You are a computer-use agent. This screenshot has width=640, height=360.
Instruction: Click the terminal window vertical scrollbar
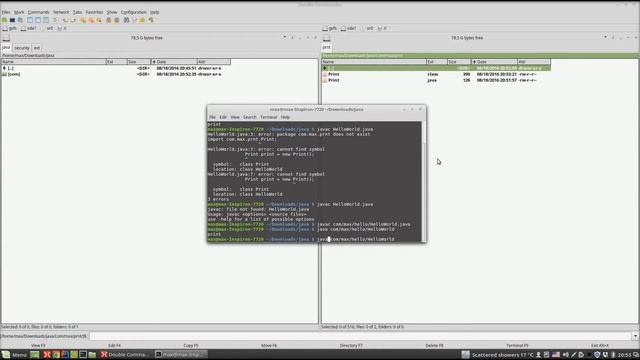[x=424, y=181]
